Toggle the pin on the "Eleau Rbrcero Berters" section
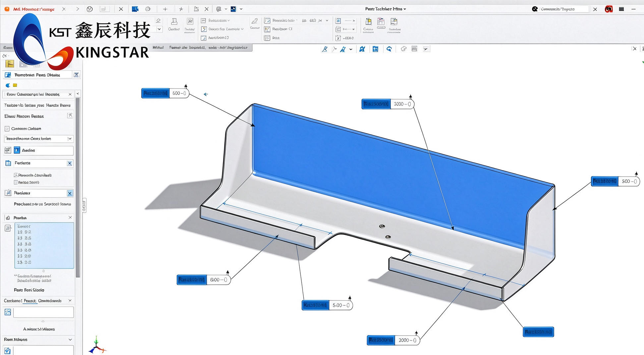 pyautogui.click(x=70, y=116)
